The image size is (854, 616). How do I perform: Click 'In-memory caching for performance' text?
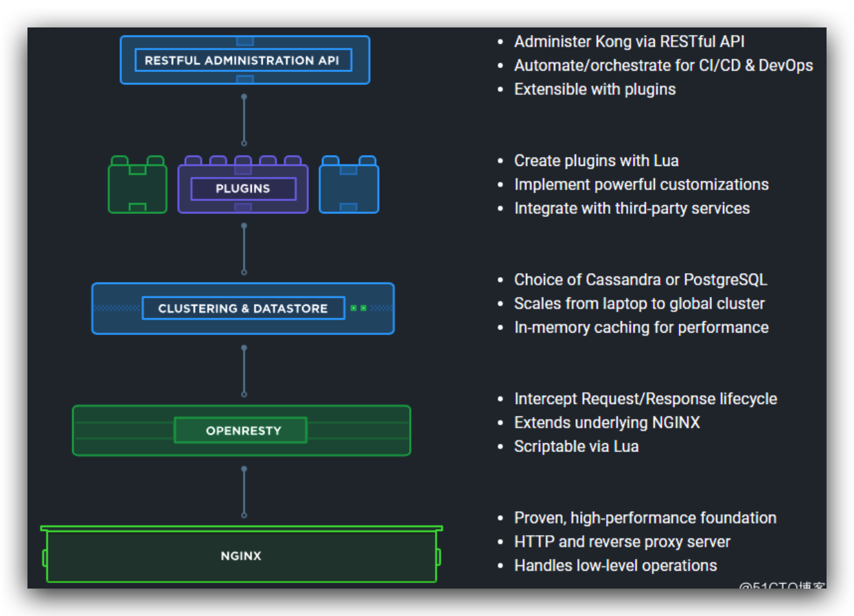point(641,328)
